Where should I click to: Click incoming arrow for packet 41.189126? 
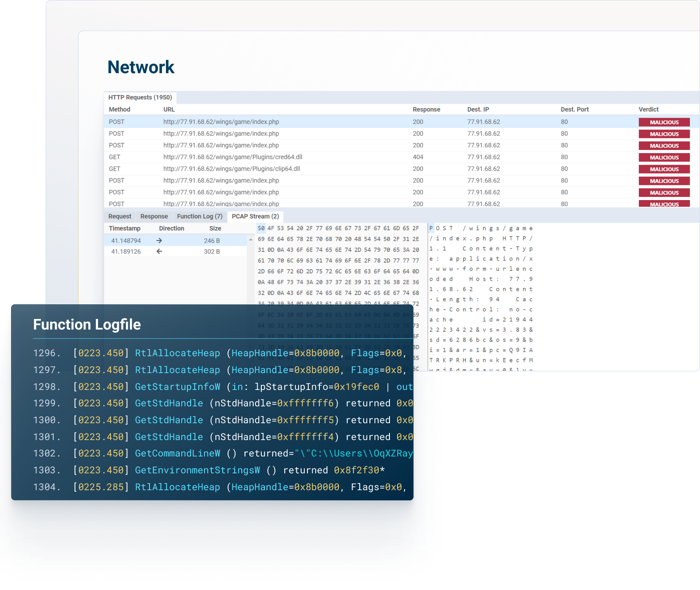click(159, 251)
